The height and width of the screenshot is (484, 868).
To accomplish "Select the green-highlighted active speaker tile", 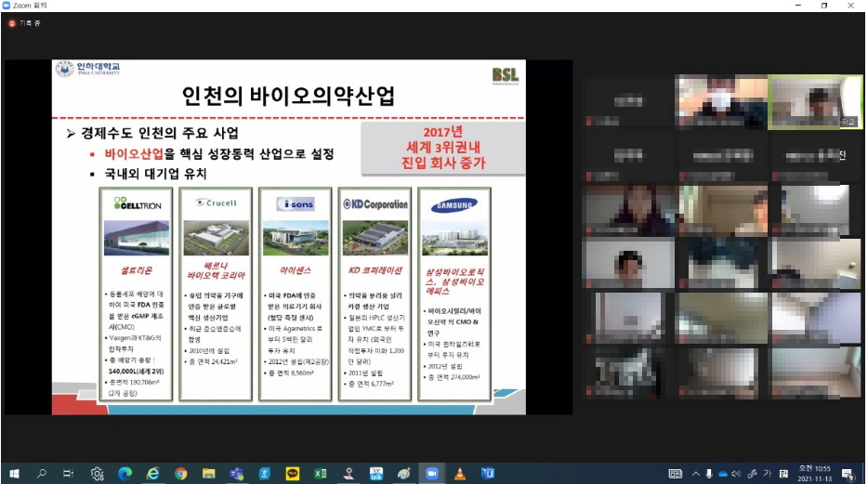I will pyautogui.click(x=815, y=102).
